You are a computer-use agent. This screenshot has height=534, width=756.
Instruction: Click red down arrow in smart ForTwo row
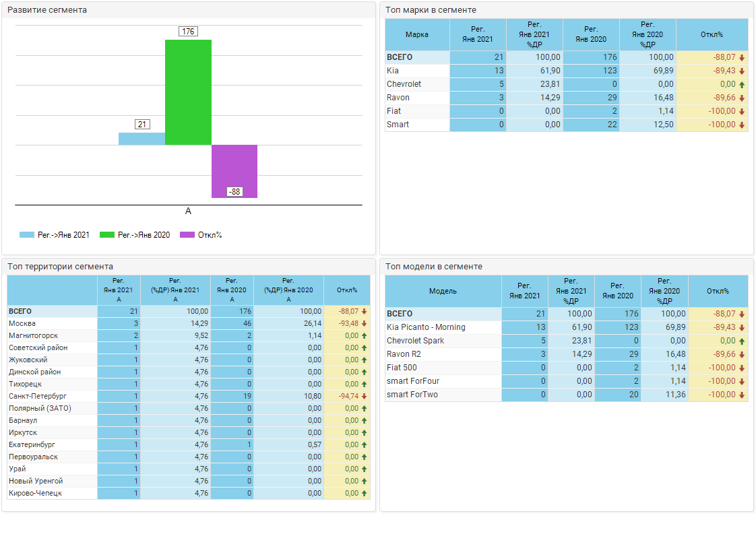(x=742, y=395)
